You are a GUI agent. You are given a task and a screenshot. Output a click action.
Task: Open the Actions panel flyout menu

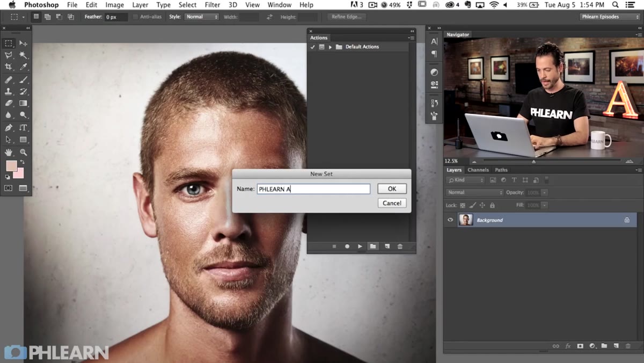tap(411, 38)
